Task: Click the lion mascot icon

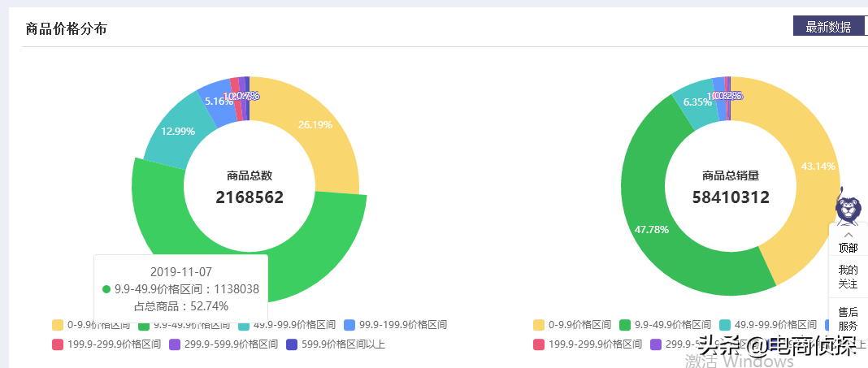Action: (x=848, y=207)
